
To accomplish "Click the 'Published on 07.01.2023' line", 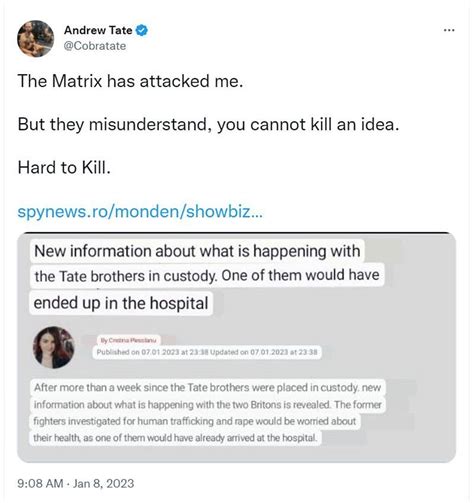I will pyautogui.click(x=207, y=352).
